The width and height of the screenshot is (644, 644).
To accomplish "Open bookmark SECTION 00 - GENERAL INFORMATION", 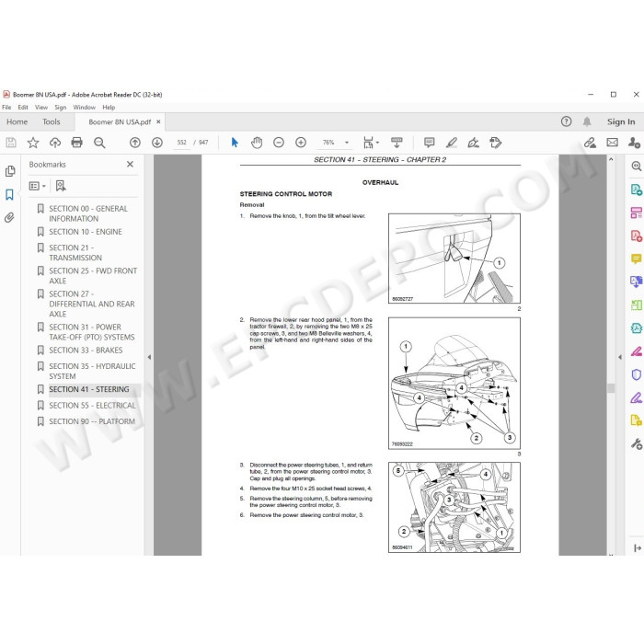I will pyautogui.click(x=88, y=213).
